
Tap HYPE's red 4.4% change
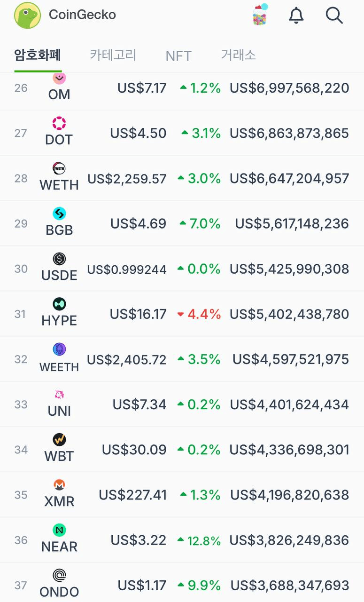pyautogui.click(x=199, y=314)
